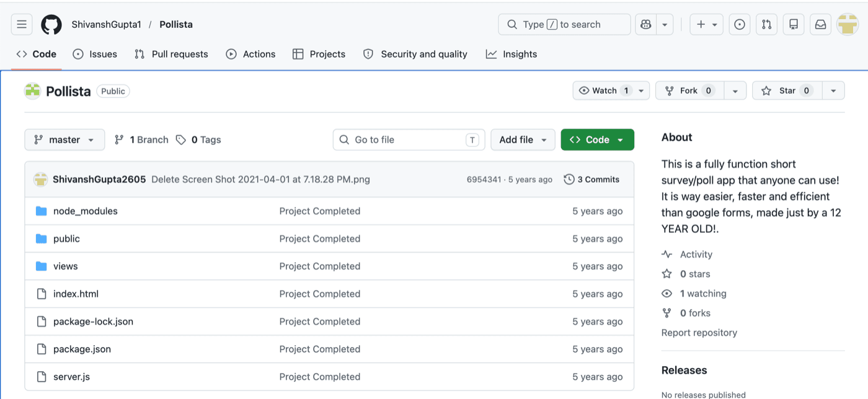Open commit hash 6954341
The image size is (868, 399).
pyautogui.click(x=484, y=179)
